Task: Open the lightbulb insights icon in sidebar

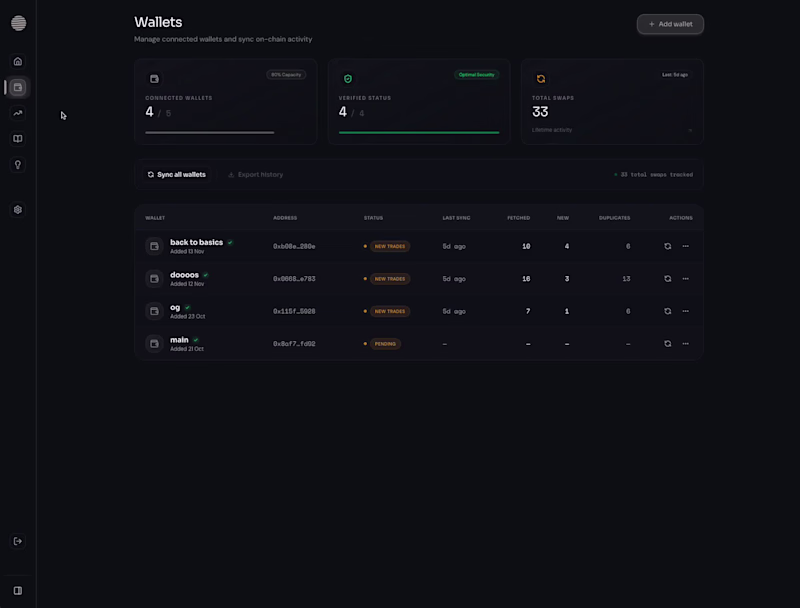Action: click(x=18, y=165)
